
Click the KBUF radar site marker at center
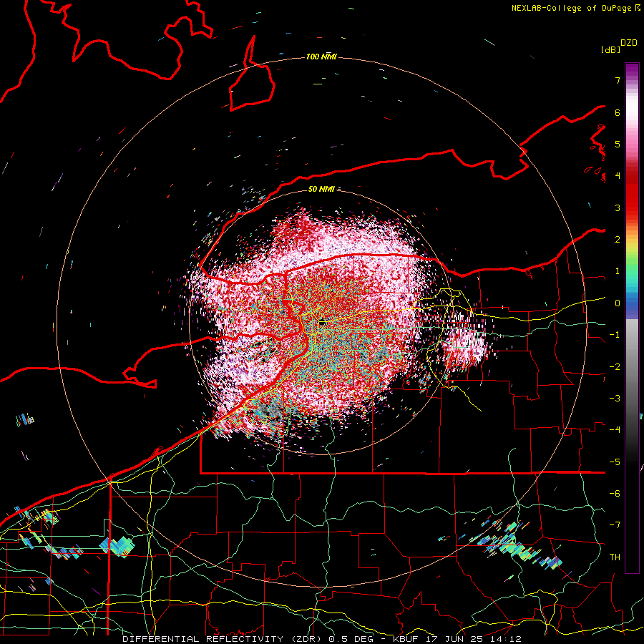(322, 321)
